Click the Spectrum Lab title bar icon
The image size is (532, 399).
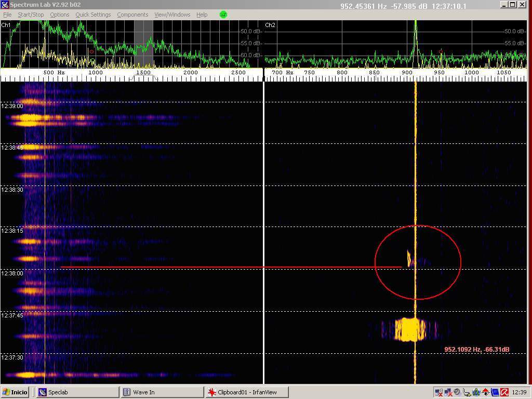point(5,5)
